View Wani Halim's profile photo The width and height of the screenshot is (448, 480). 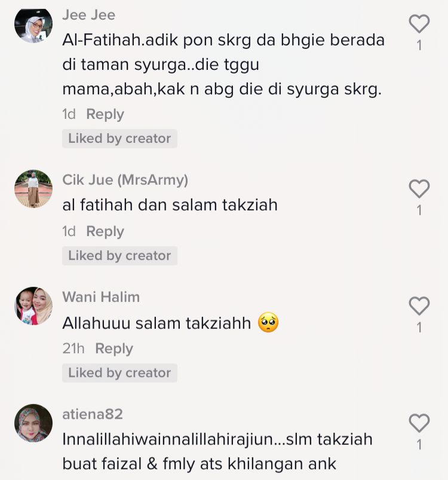(x=33, y=306)
